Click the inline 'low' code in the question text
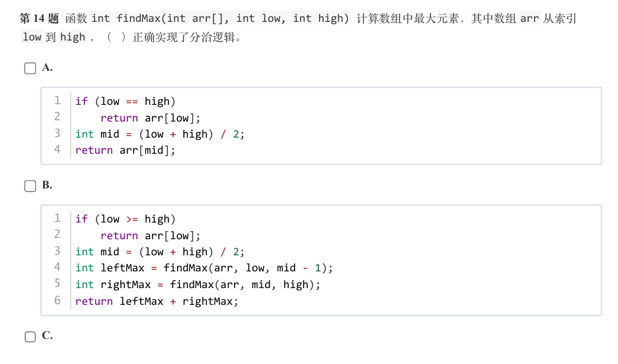 coord(32,37)
